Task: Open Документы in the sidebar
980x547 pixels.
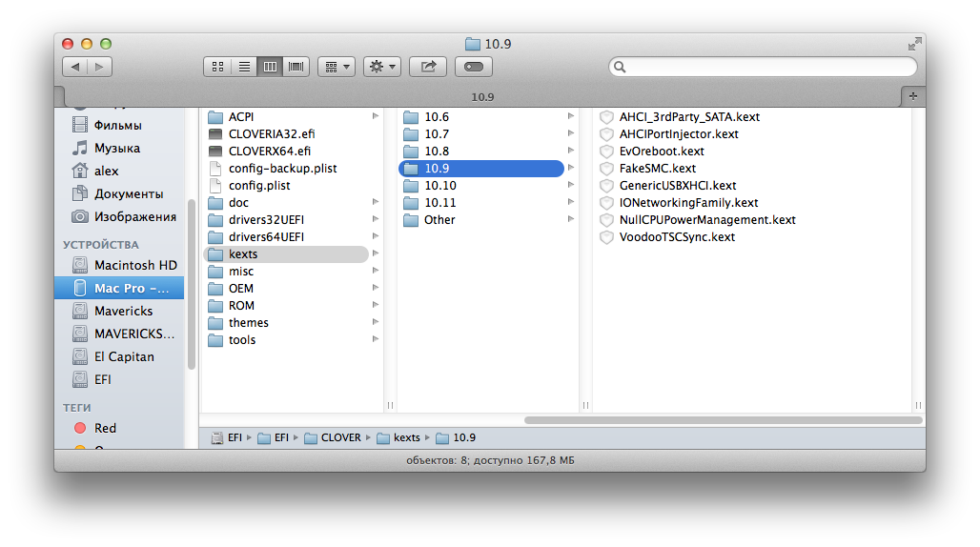Action: pos(128,193)
